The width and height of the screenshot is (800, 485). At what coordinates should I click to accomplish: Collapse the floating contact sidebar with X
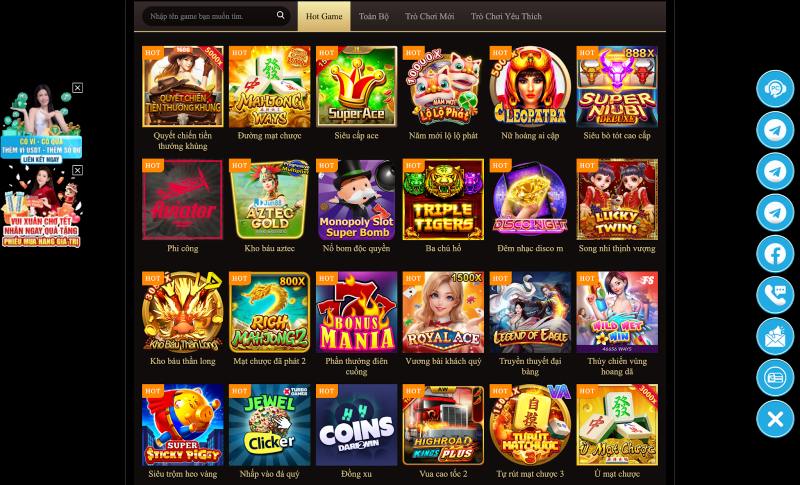775,419
